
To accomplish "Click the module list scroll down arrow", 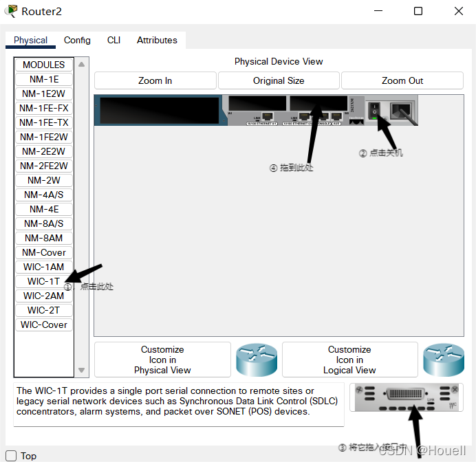I will click(81, 370).
